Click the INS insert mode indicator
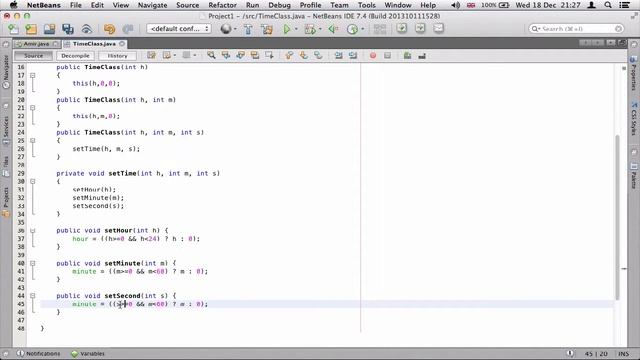The width and height of the screenshot is (640, 360). 623,353
